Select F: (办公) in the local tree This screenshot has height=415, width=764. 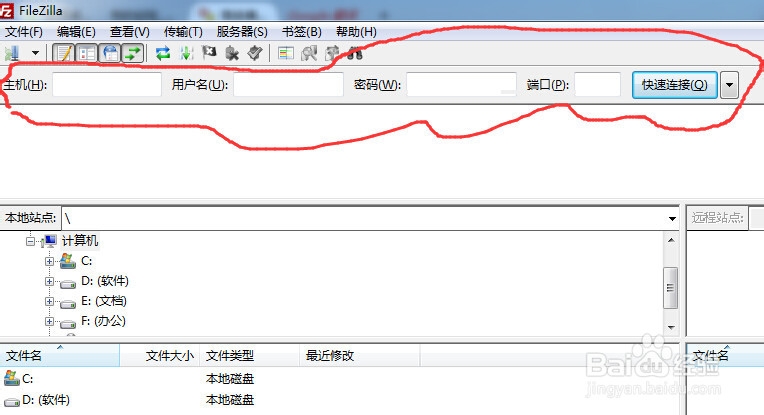[x=103, y=321]
